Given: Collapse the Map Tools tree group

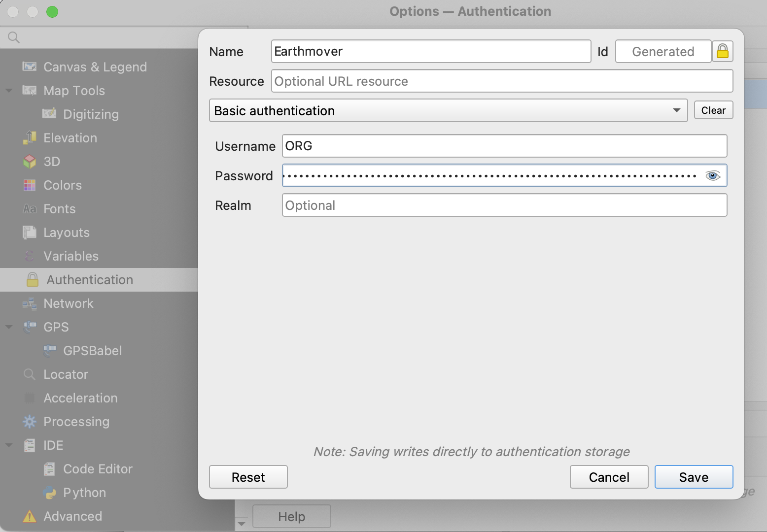Looking at the screenshot, I should 9,91.
